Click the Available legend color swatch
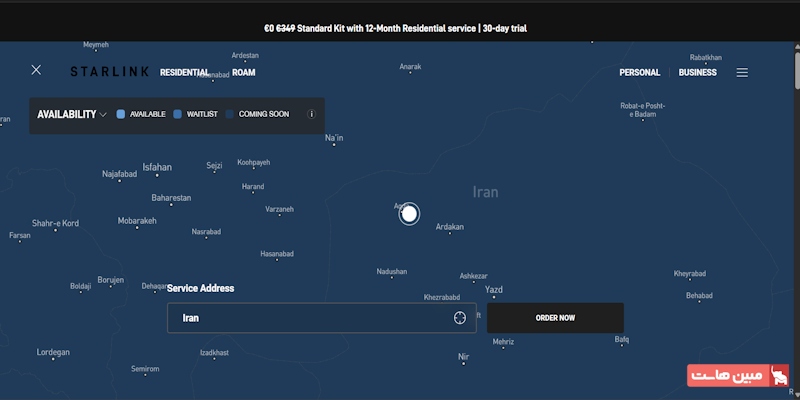This screenshot has width=800, height=400. pos(121,114)
